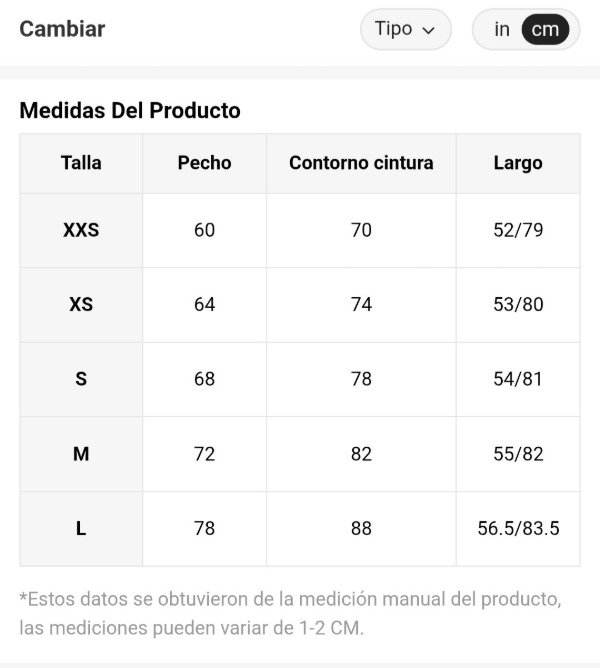600x668 pixels.
Task: Switch units to inches
Action: 502,29
